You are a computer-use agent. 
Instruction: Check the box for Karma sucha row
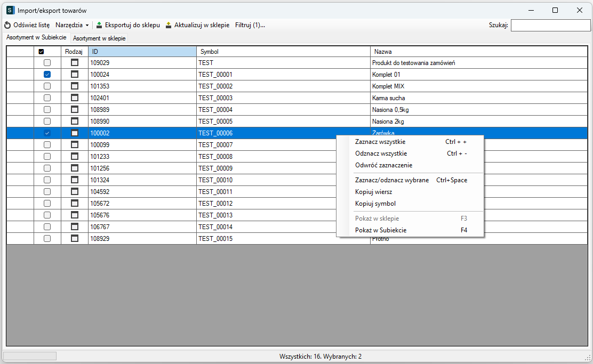tap(47, 98)
